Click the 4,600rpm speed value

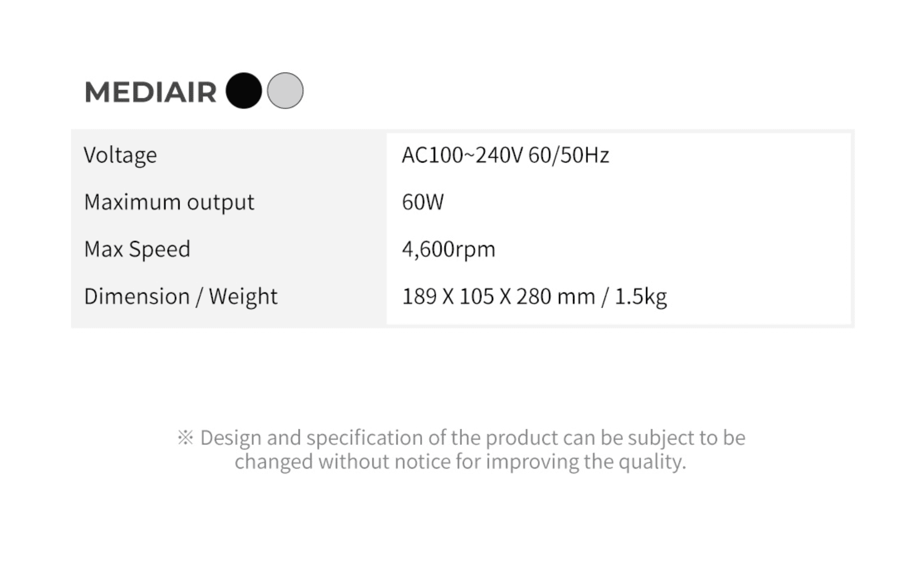click(x=448, y=249)
